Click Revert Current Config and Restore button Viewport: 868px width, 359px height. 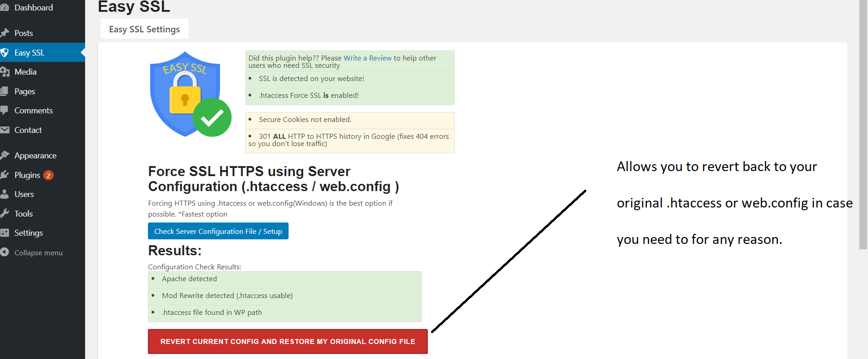[288, 341]
